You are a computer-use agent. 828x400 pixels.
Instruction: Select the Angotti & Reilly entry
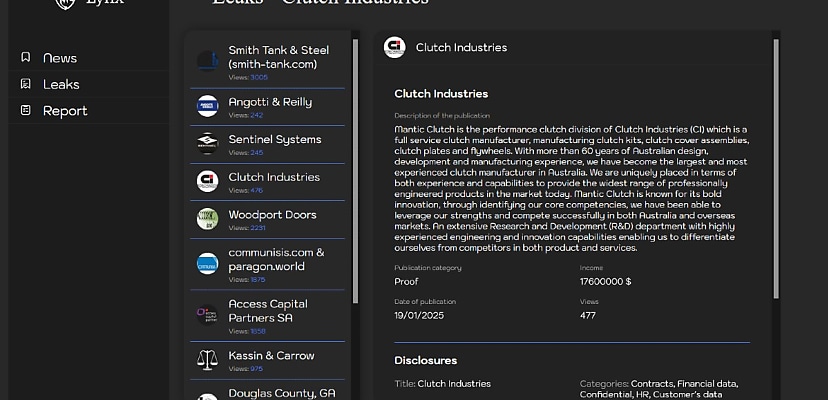tap(267, 107)
